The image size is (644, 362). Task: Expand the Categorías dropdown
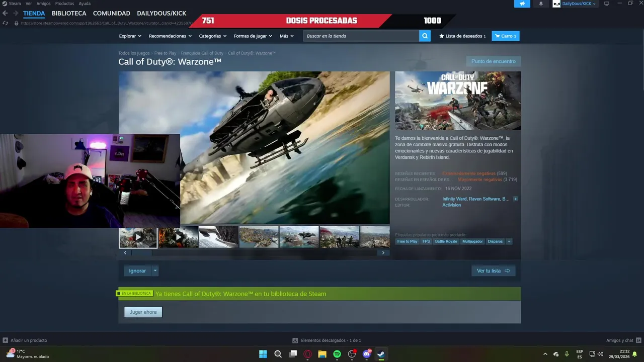click(212, 36)
